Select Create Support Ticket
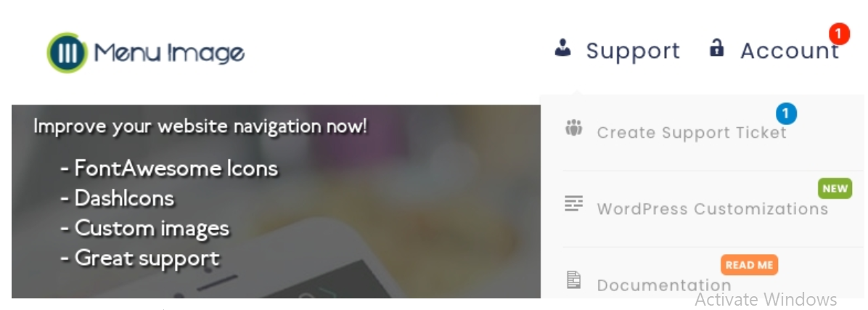Screen dimensions: 868x310 [692, 133]
